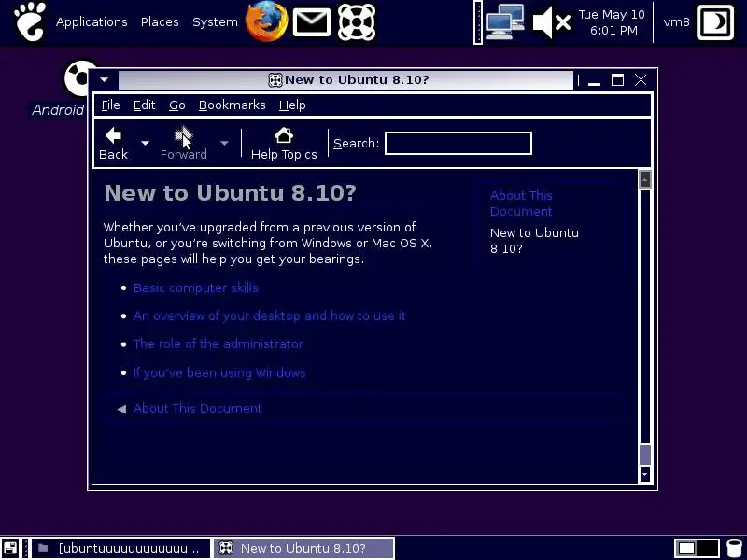Click into the Search field
Image resolution: width=747 pixels, height=560 pixels.
[458, 144]
